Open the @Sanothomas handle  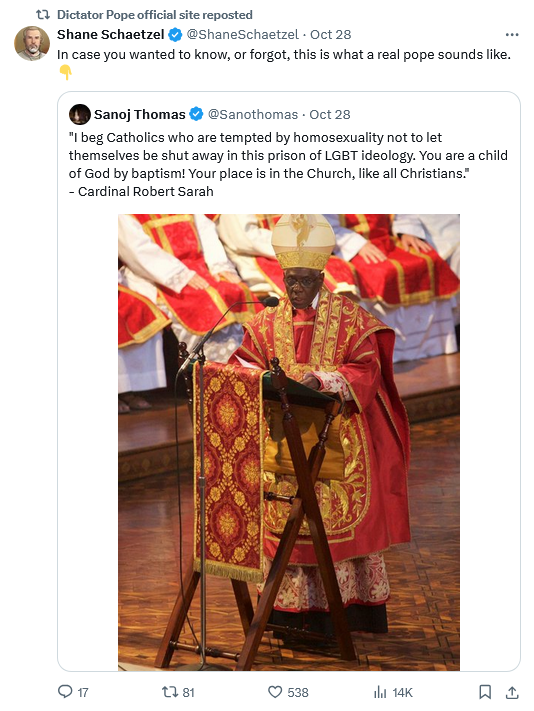click(252, 114)
